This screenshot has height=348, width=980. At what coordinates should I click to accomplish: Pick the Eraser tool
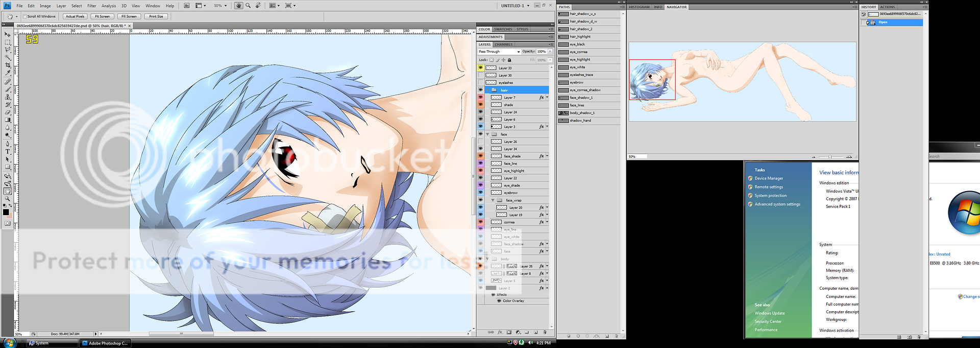click(x=8, y=112)
